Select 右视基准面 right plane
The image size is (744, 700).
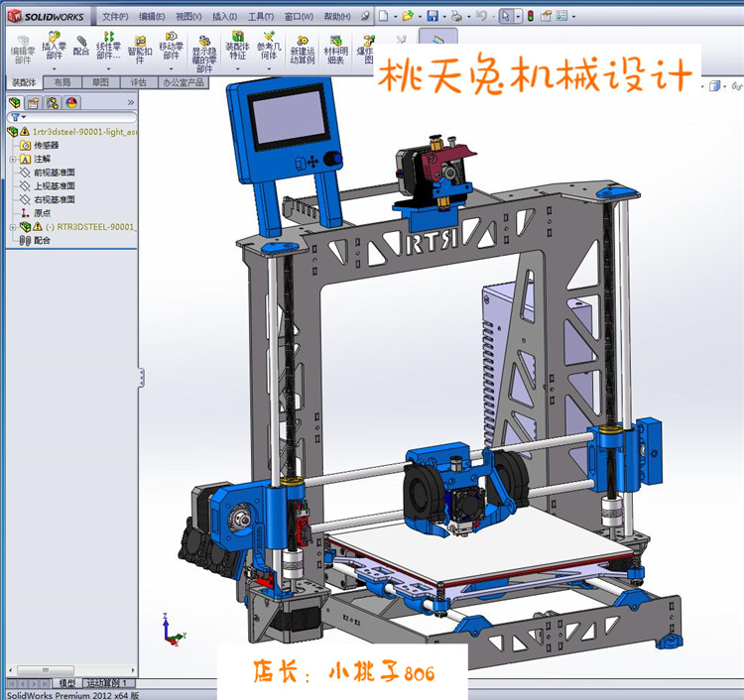[55, 199]
